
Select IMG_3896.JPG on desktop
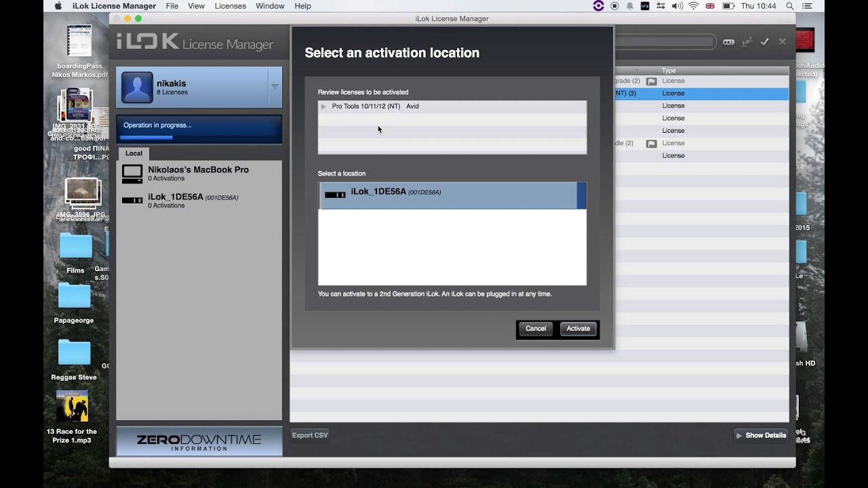83,198
